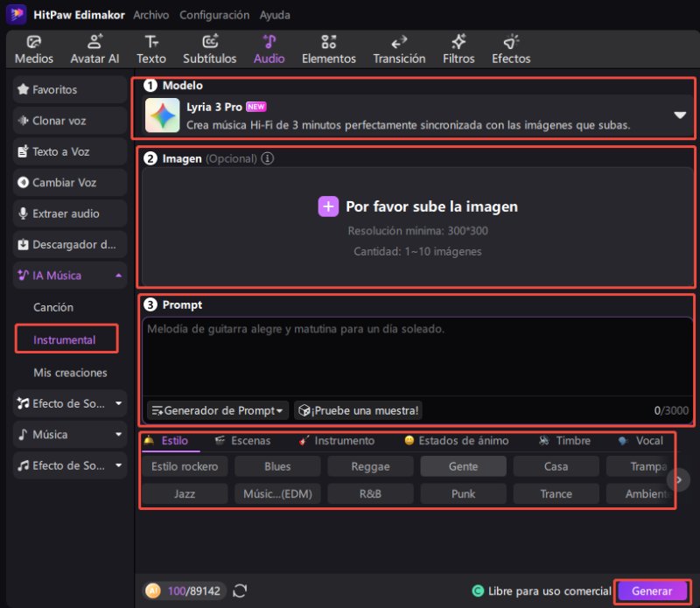Click the purple plus upload icon

328,206
